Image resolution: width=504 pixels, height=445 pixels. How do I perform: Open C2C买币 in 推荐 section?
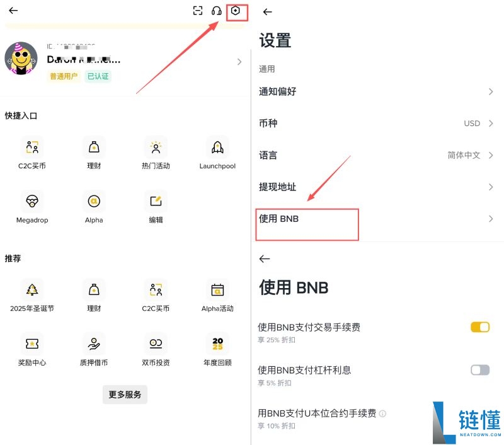pyautogui.click(x=156, y=296)
